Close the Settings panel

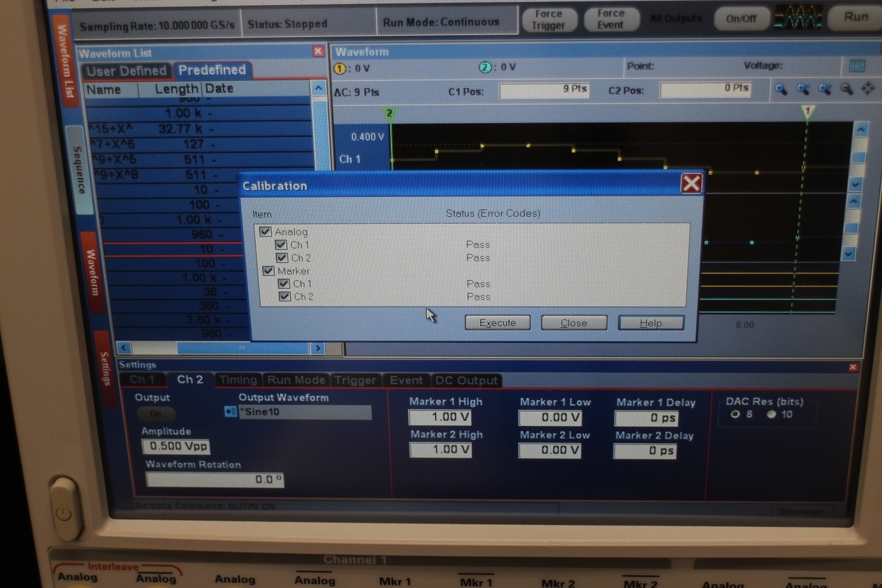pyautogui.click(x=853, y=367)
